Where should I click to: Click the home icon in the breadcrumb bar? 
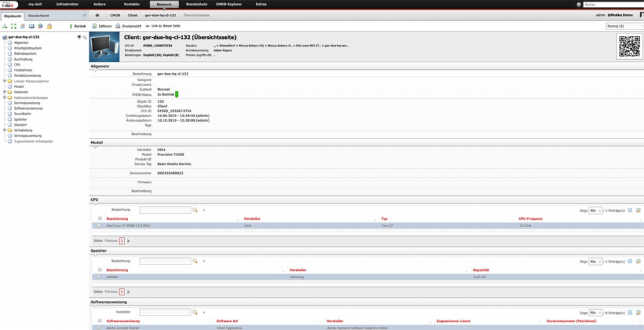97,14
